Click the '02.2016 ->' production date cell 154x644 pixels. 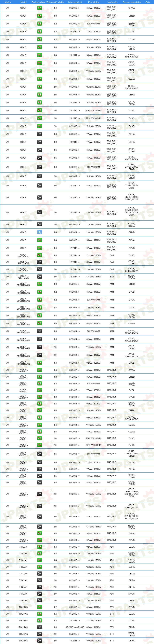click(x=75, y=126)
